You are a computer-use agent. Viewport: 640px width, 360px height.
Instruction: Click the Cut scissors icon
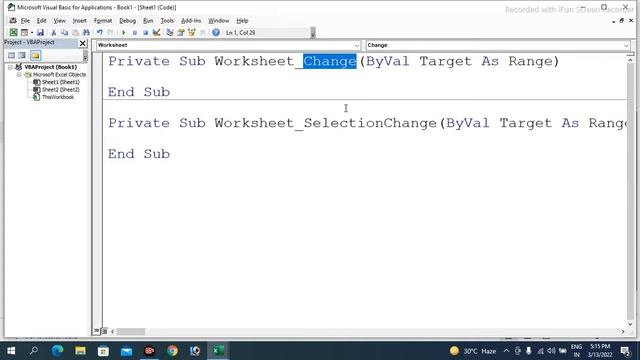[x=53, y=32]
